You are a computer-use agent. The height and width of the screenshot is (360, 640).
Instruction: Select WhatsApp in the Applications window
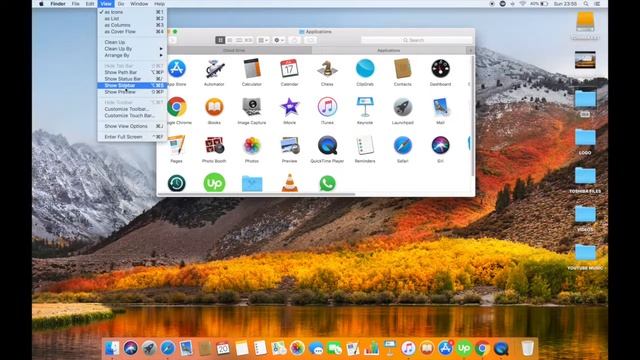[x=327, y=183]
